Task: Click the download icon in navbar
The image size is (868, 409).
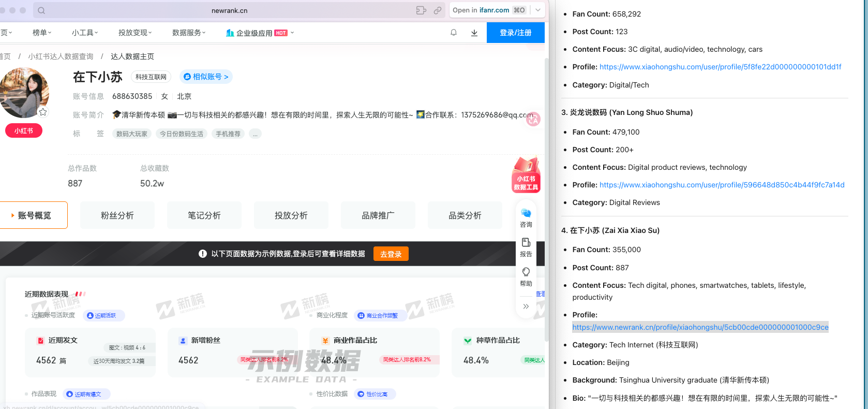Action: click(x=474, y=33)
